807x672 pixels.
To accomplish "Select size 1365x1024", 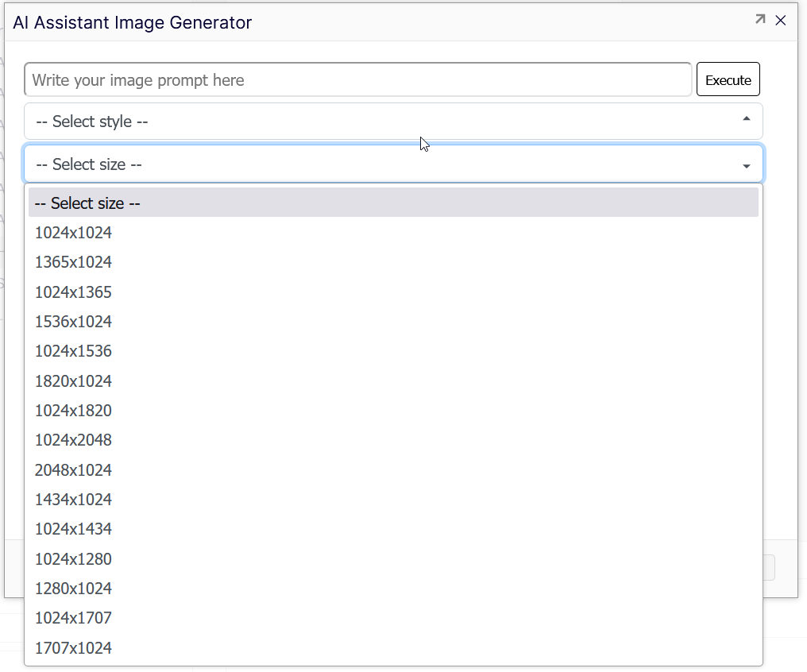I will [x=393, y=262].
